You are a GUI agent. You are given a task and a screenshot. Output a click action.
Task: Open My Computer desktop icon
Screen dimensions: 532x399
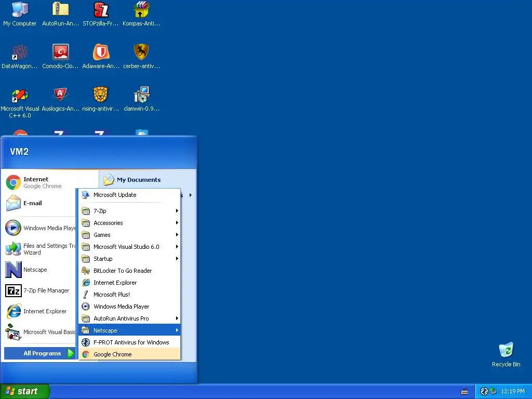coord(20,14)
